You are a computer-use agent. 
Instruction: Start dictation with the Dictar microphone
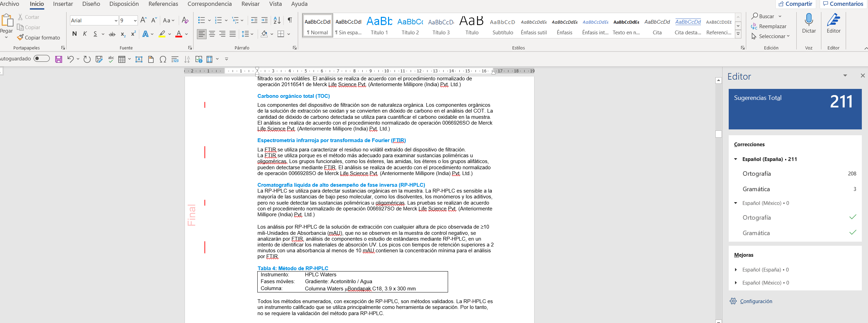tap(809, 23)
